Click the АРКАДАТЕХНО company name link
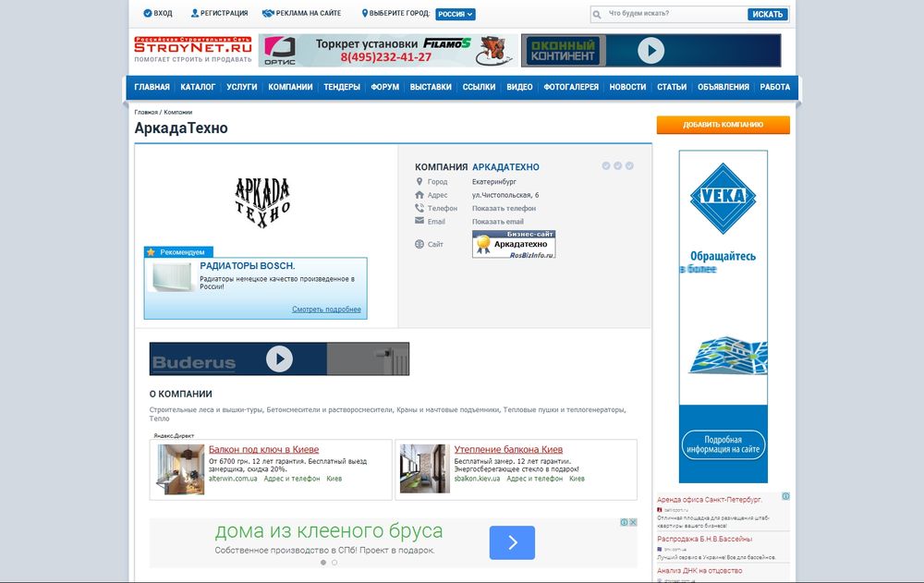Viewport: 924px width, 583px height. click(x=505, y=167)
